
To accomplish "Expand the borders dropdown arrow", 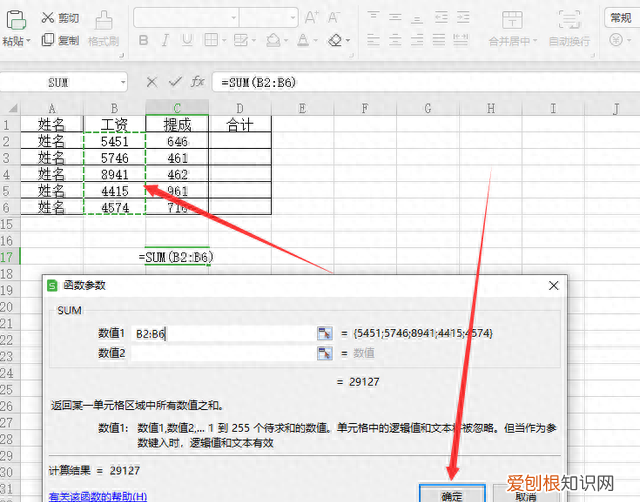I will tap(224, 40).
